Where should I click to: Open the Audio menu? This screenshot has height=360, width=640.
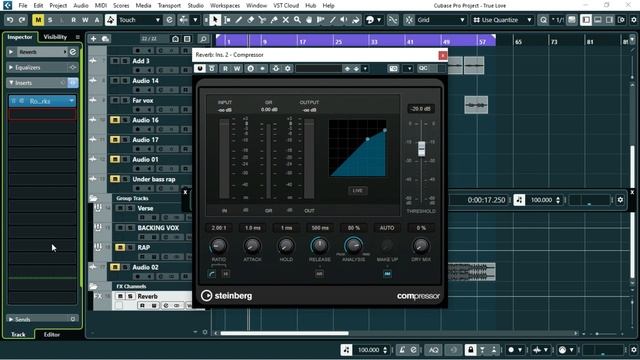coord(80,5)
